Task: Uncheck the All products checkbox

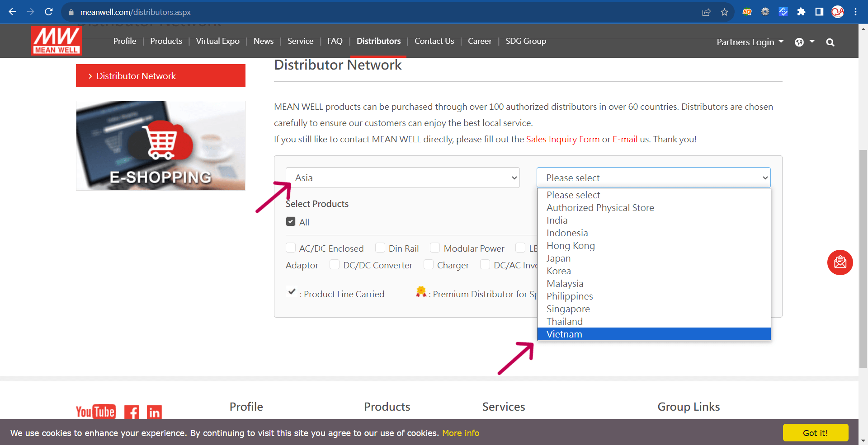Action: 291,221
